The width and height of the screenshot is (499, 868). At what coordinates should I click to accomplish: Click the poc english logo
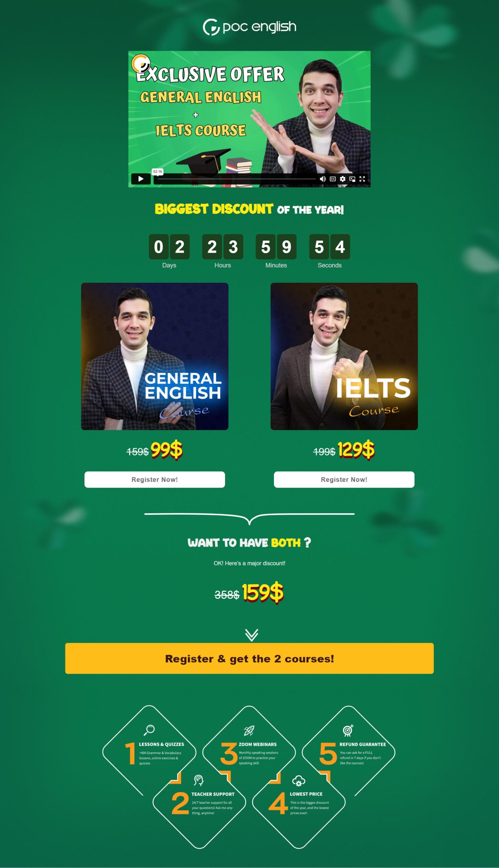pos(249,27)
